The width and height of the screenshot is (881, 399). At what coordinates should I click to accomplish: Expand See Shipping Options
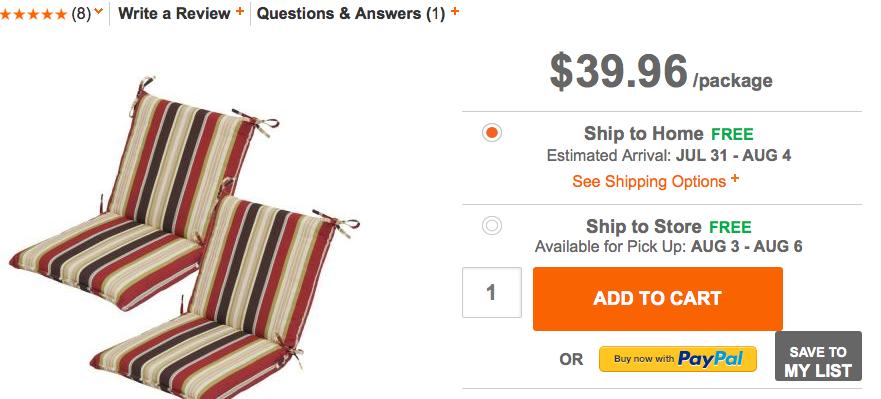[x=649, y=182]
